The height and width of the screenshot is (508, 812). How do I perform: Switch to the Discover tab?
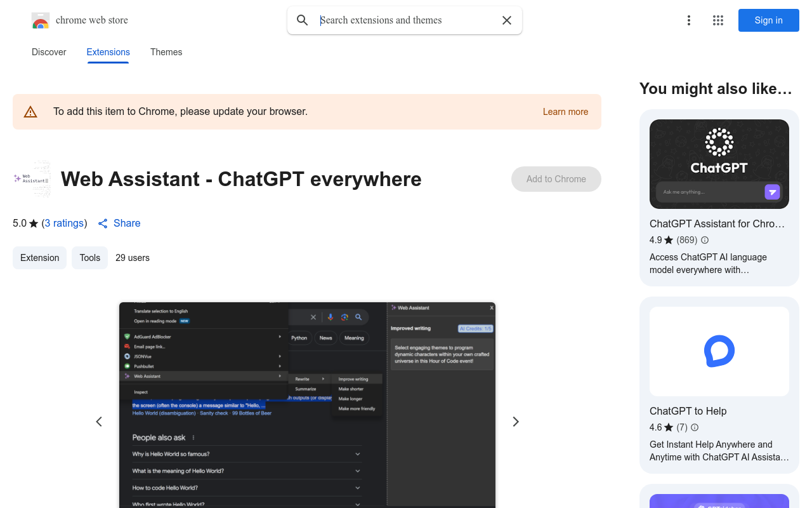tap(49, 52)
